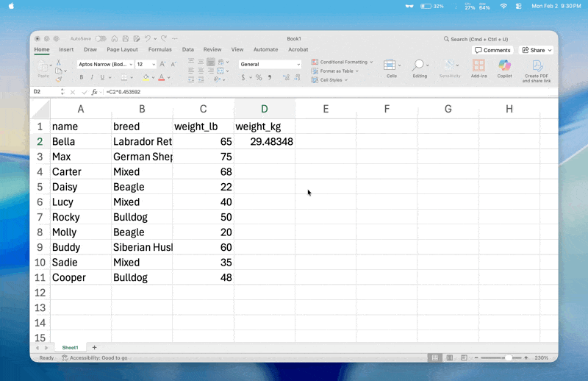Click the zoom out minus button
The width and height of the screenshot is (588, 381).
tap(476, 357)
